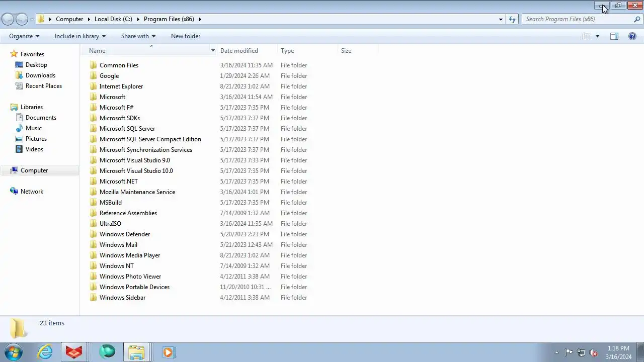Select Microsoft Visual Studio 9.0 folder

pyautogui.click(x=134, y=160)
